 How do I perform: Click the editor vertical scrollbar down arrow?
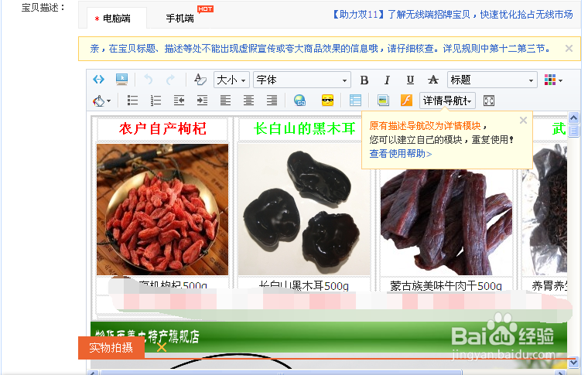(x=573, y=362)
